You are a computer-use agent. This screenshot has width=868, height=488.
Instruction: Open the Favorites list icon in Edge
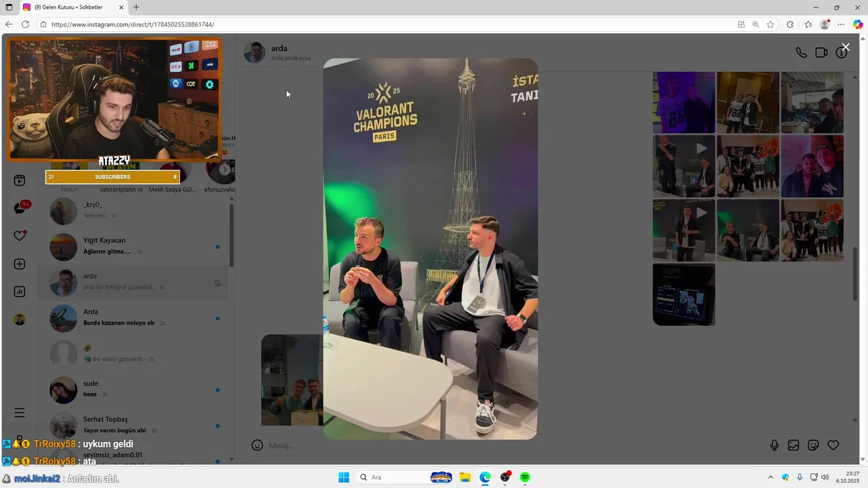tap(808, 24)
